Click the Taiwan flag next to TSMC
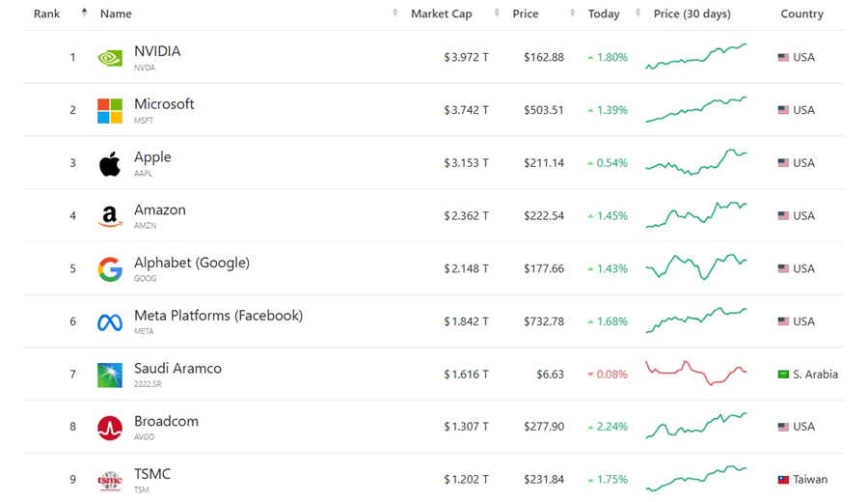The height and width of the screenshot is (502, 868). [x=783, y=480]
